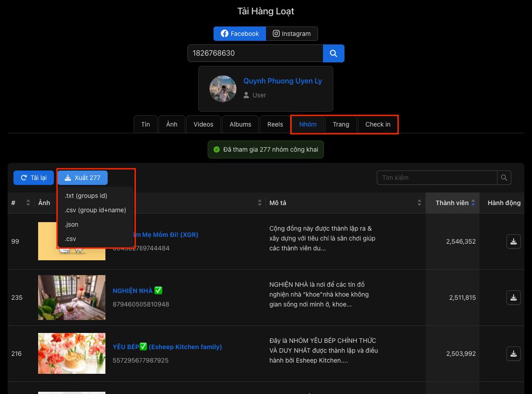This screenshot has height=394, width=532.
Task: Open the Tin tab
Action: pos(145,124)
